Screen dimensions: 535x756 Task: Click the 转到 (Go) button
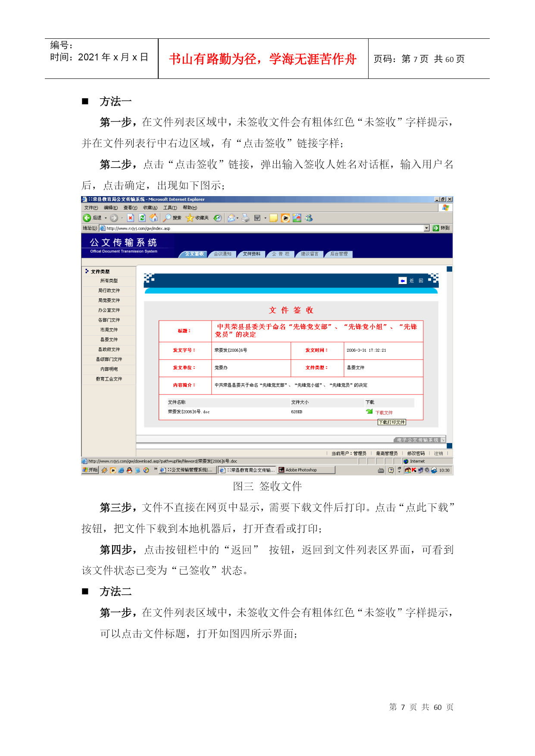tap(441, 228)
